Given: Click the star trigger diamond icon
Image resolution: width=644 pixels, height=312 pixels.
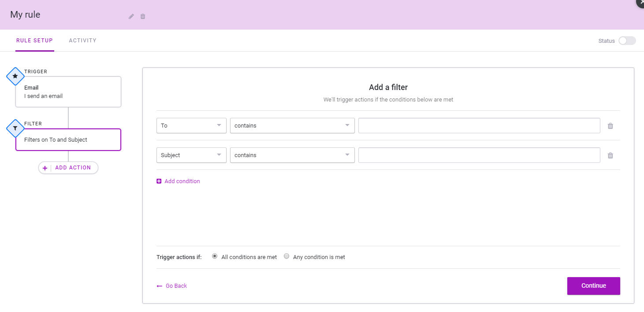Looking at the screenshot, I should coord(15,76).
